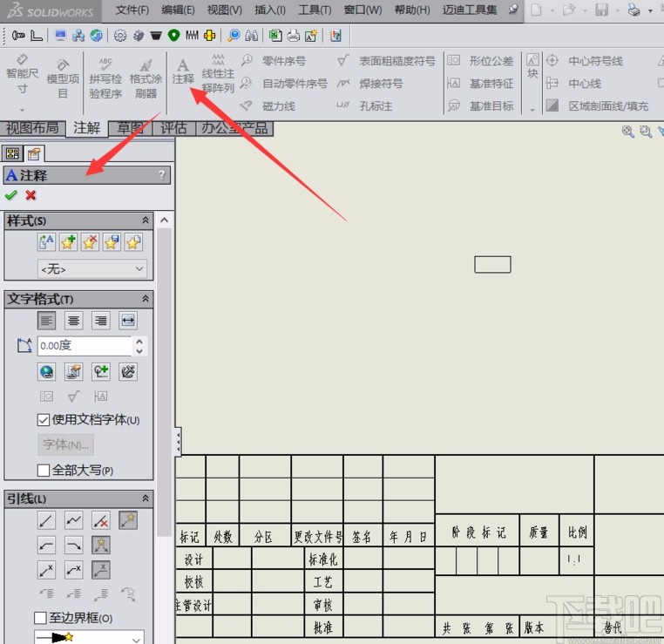Insert a Center Mark (中心符号线)

[585, 61]
